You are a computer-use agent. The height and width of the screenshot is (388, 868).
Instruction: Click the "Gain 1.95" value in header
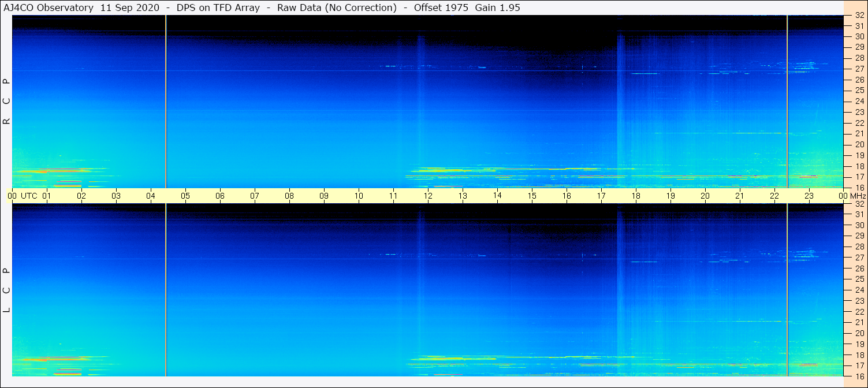pos(498,8)
